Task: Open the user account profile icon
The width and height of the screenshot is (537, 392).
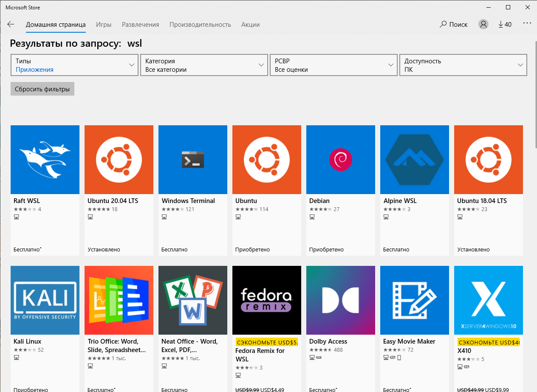Action: tap(483, 25)
